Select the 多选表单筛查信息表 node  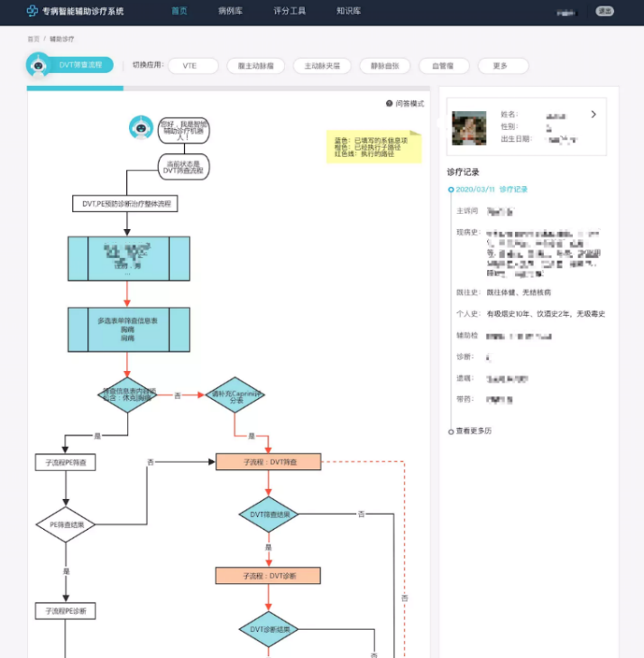pyautogui.click(x=129, y=329)
